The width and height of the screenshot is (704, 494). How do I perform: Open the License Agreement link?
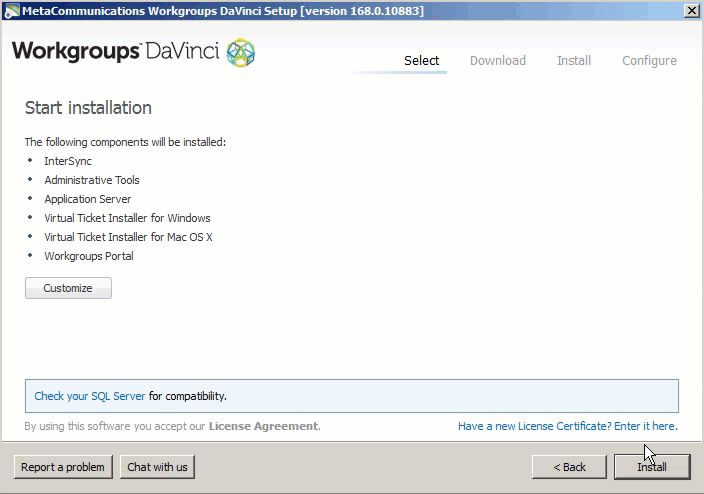pyautogui.click(x=264, y=426)
